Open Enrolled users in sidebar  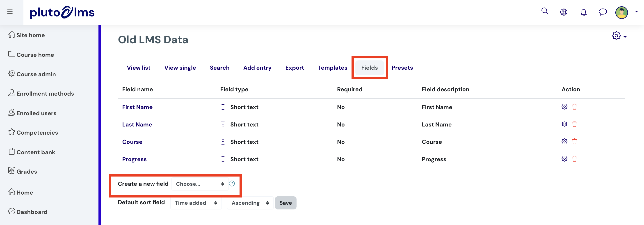(x=32, y=113)
